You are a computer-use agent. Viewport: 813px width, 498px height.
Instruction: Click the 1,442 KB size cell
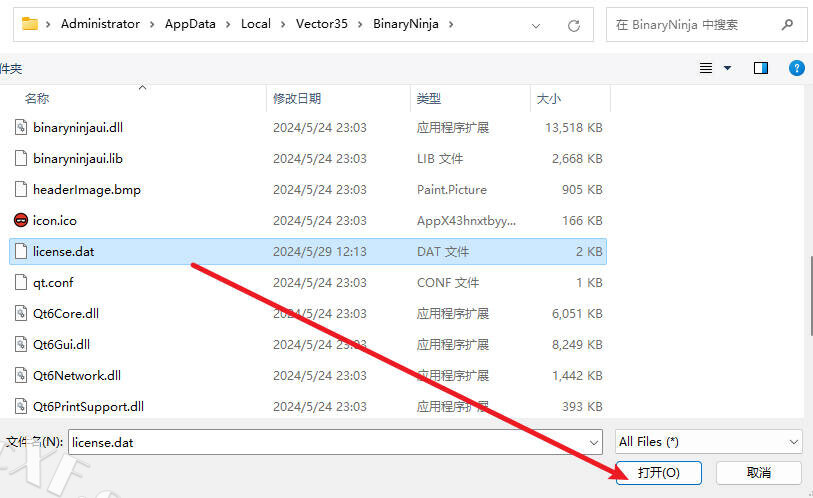[577, 375]
